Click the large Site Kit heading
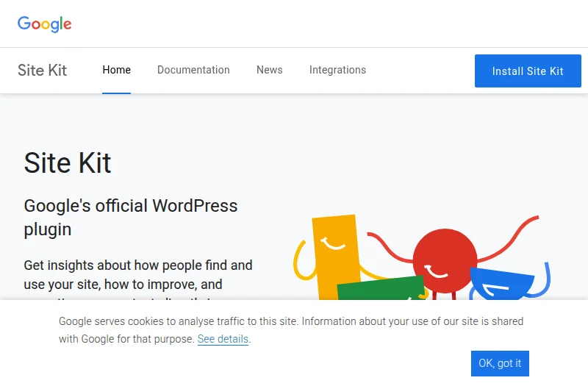 pyautogui.click(x=68, y=163)
